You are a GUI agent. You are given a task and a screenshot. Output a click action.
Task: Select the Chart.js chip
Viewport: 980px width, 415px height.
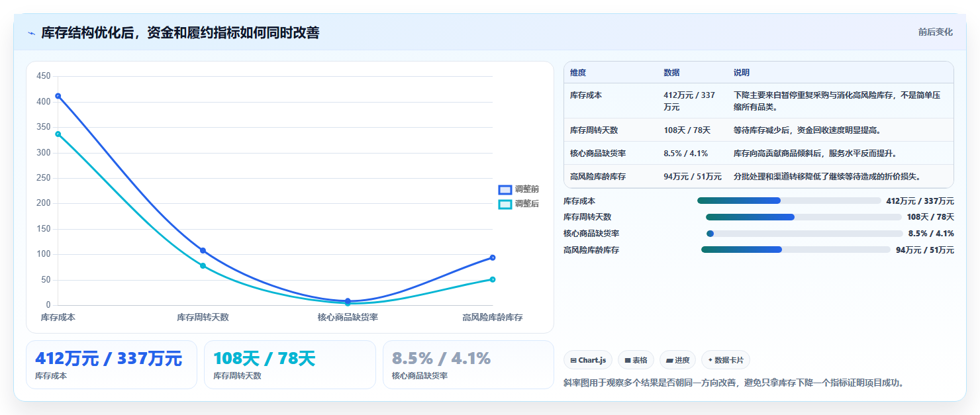pos(588,360)
